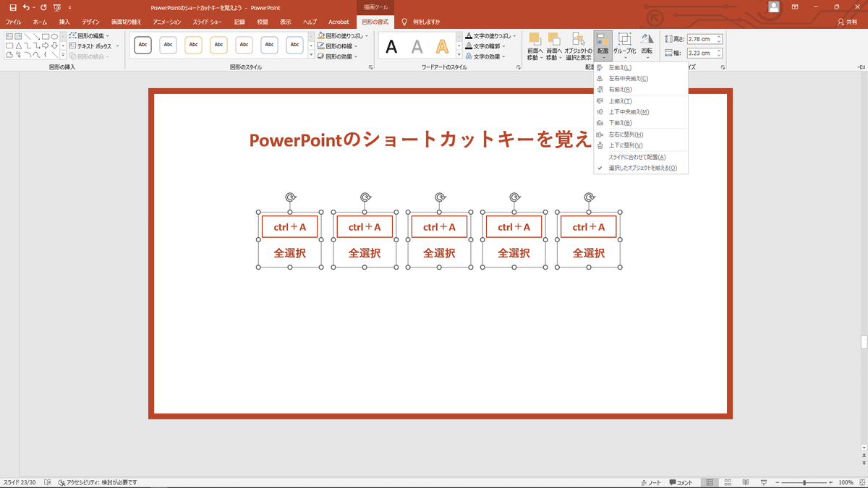This screenshot has width=868, height=488.
Task: Start slideshow from beginning icon
Action: (x=57, y=7)
